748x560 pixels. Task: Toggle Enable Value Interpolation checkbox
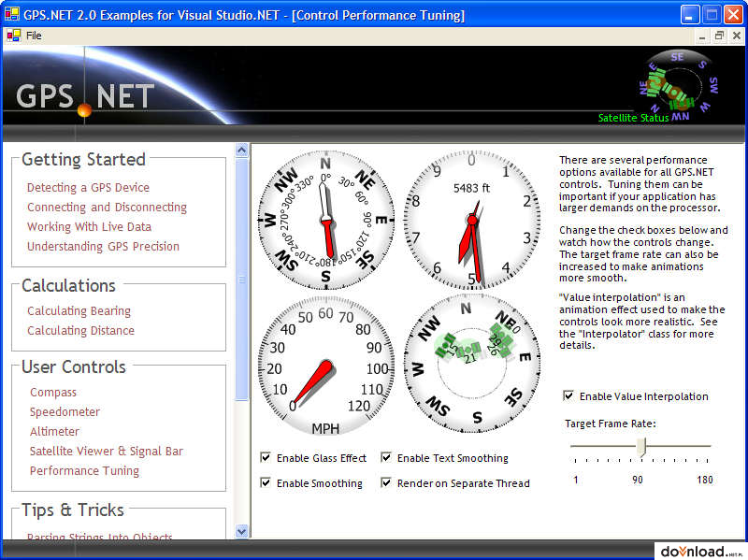568,395
